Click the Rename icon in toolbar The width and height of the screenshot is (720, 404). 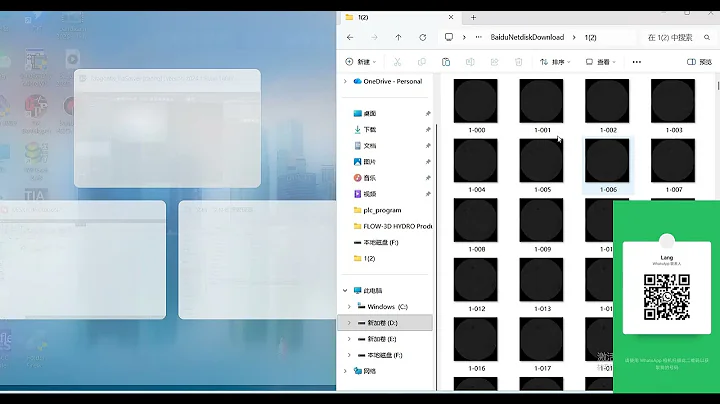(x=470, y=62)
